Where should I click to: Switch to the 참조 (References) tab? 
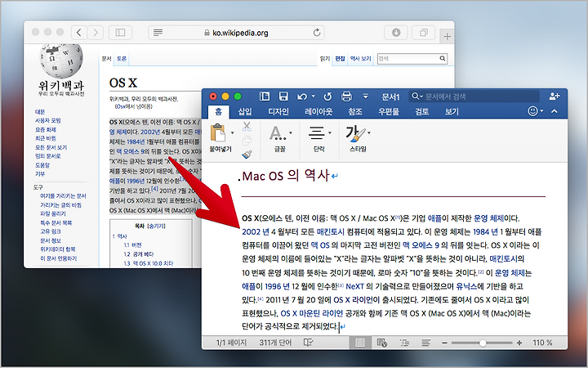tap(354, 111)
